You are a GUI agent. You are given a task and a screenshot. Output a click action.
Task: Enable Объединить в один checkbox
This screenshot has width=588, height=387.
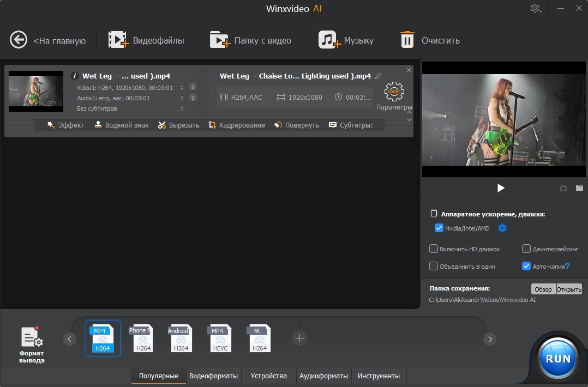coord(434,266)
